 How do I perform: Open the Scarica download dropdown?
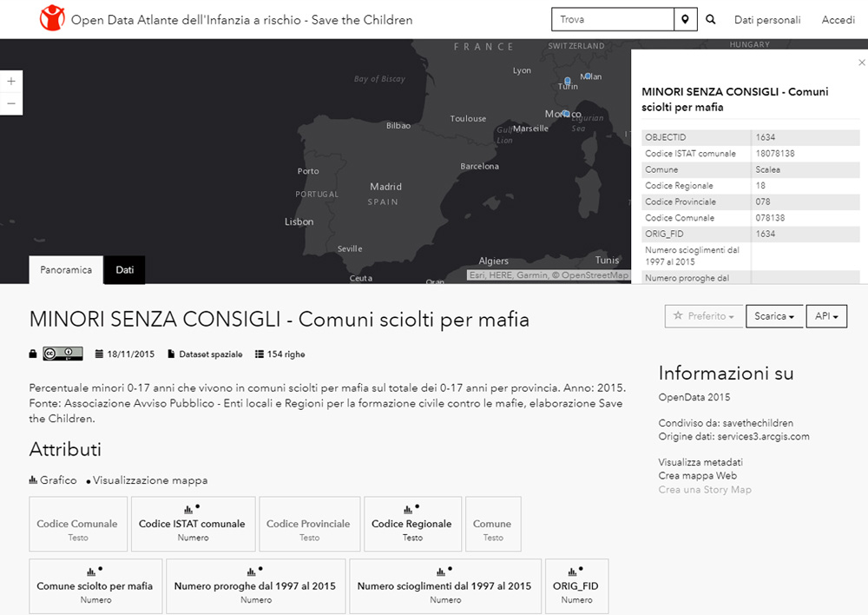click(774, 316)
